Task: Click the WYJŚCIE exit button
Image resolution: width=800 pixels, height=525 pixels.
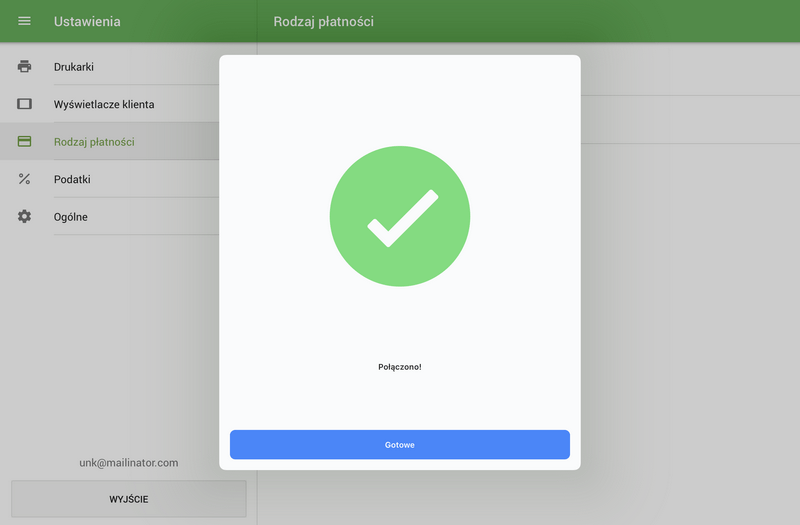Action: (x=128, y=498)
